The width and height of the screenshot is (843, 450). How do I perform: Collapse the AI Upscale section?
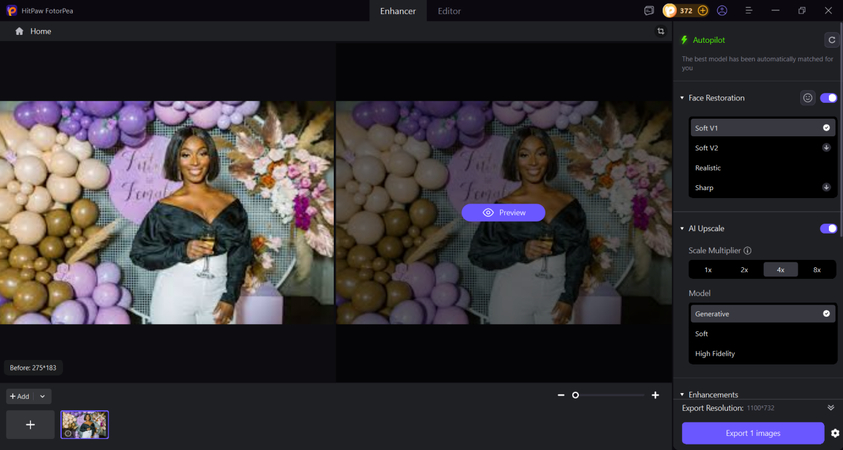click(682, 228)
